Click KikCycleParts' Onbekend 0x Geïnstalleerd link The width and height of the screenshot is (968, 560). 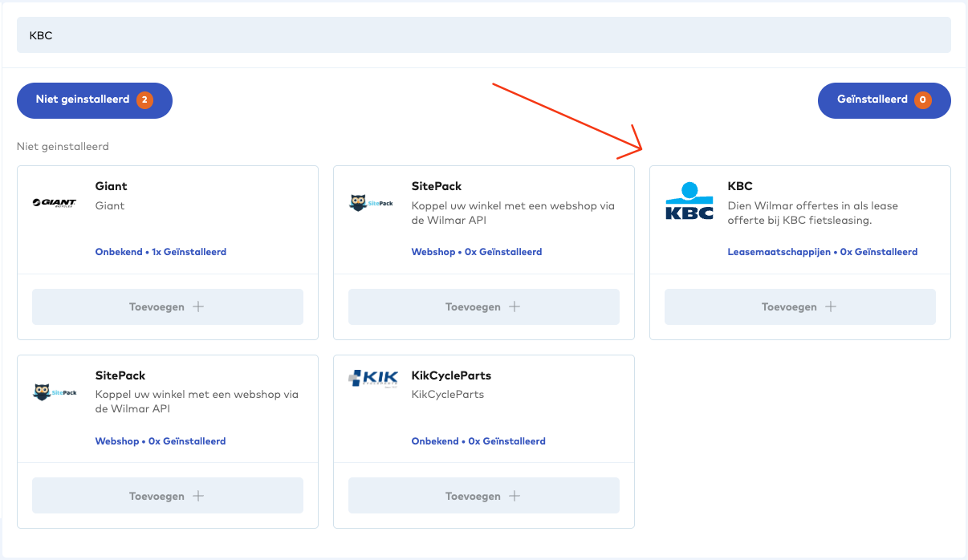coord(478,441)
